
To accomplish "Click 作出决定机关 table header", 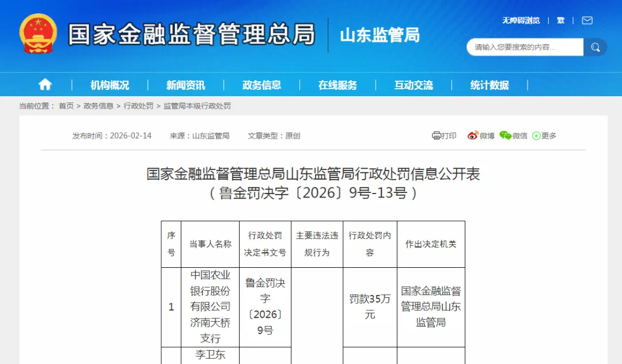I will [x=431, y=244].
